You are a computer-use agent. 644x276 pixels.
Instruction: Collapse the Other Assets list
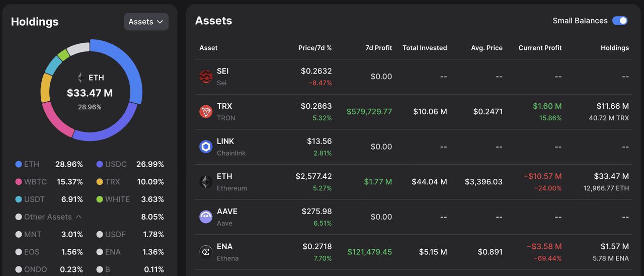pos(78,217)
